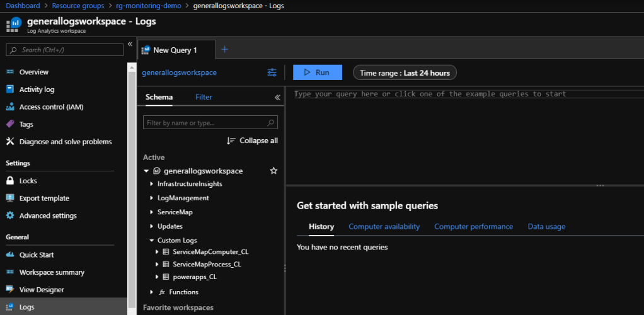Open the Time range Last 24 hours selector

tap(405, 73)
